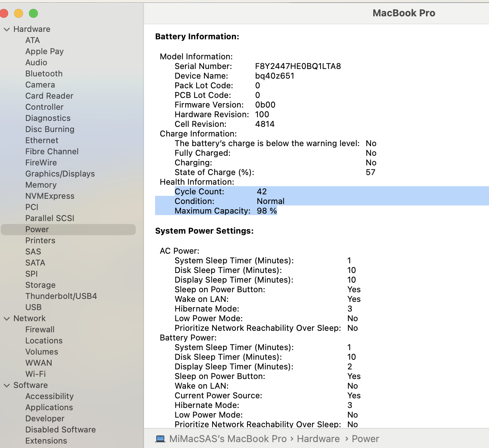Open the ATA hardware category
Screen dimensions: 489x448
coord(33,40)
